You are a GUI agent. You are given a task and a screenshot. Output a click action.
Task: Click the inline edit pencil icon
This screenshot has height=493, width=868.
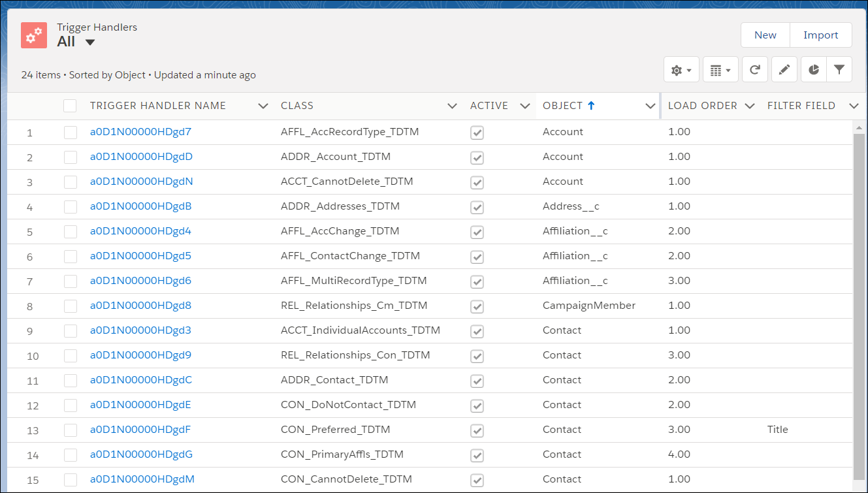click(784, 69)
